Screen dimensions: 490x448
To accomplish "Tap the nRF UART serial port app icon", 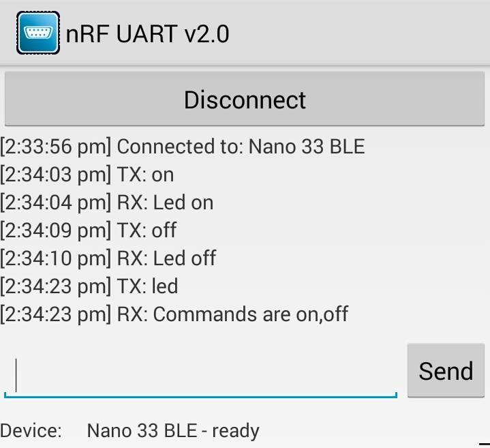I will point(38,33).
